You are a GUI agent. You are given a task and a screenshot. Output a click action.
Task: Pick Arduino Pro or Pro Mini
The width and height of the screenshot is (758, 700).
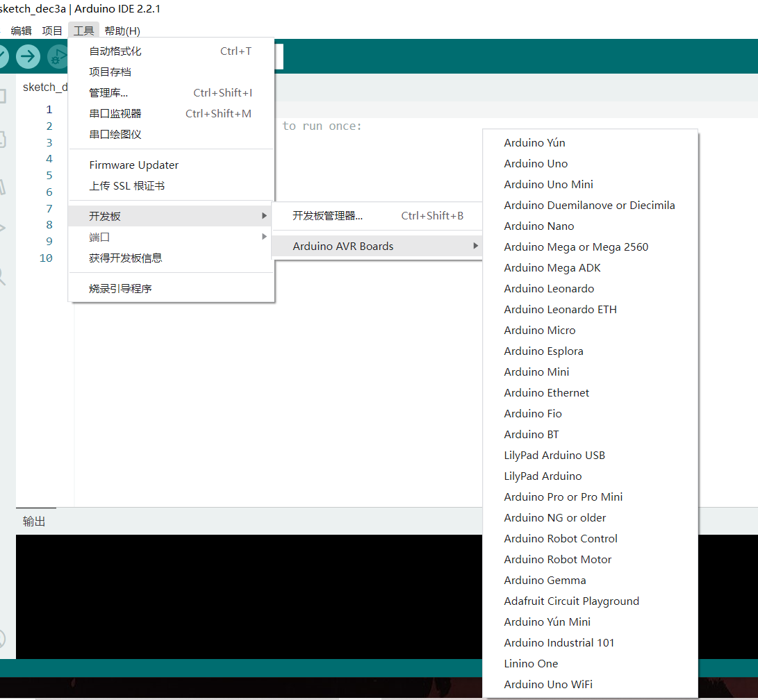(591, 497)
